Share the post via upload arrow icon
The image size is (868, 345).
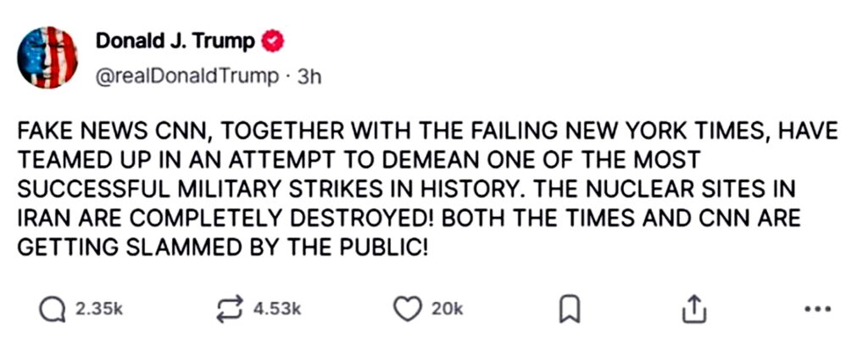[694, 309]
